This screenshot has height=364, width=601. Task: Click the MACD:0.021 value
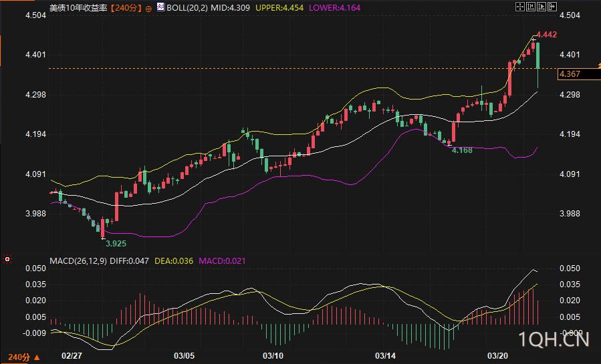click(222, 261)
